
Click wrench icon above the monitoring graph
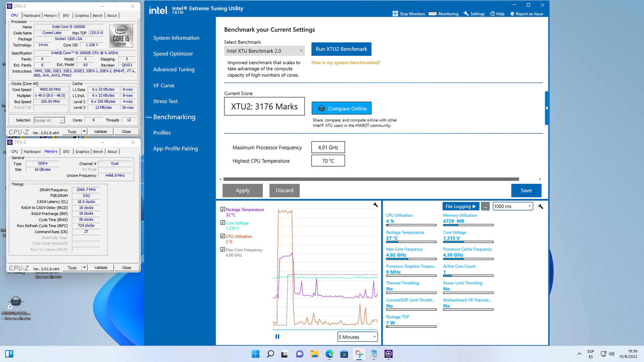point(376,205)
